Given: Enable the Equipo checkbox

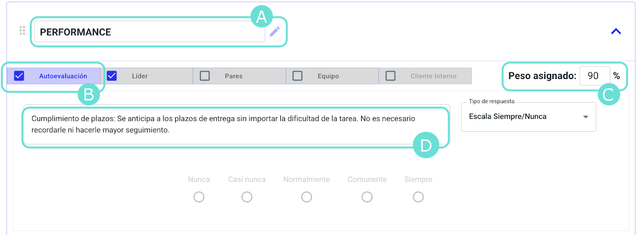Looking at the screenshot, I should pos(297,76).
